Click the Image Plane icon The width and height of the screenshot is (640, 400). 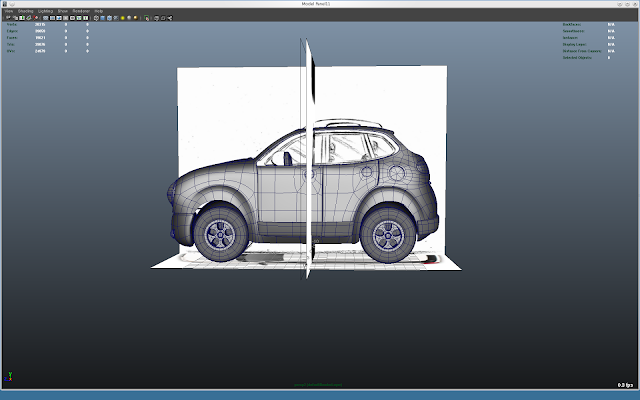point(29,18)
